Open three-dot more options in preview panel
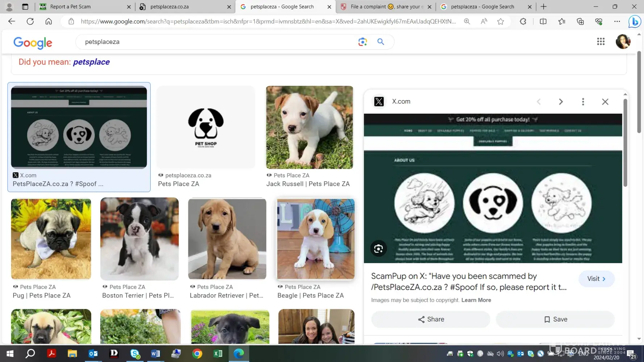The width and height of the screenshot is (644, 362). 583,102
